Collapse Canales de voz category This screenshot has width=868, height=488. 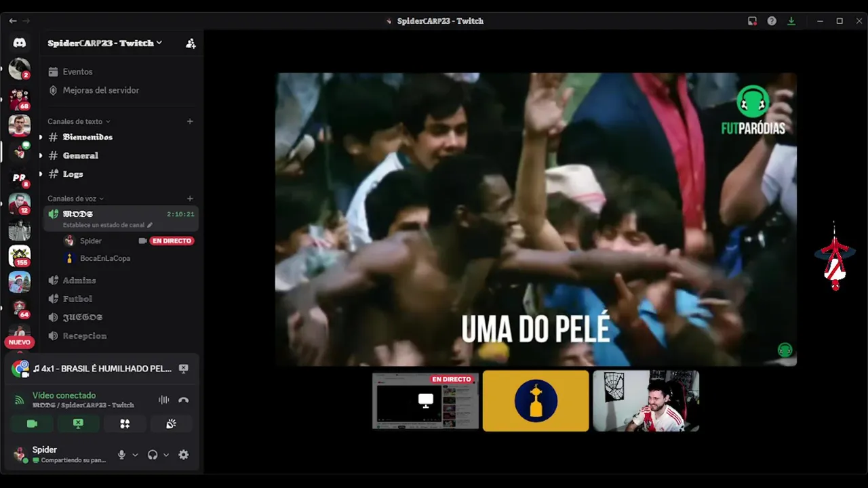(x=75, y=199)
